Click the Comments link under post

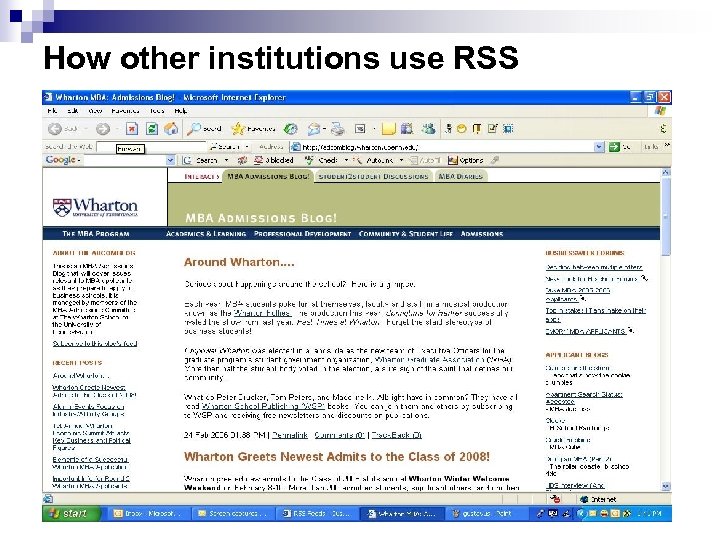pyautogui.click(x=339, y=435)
